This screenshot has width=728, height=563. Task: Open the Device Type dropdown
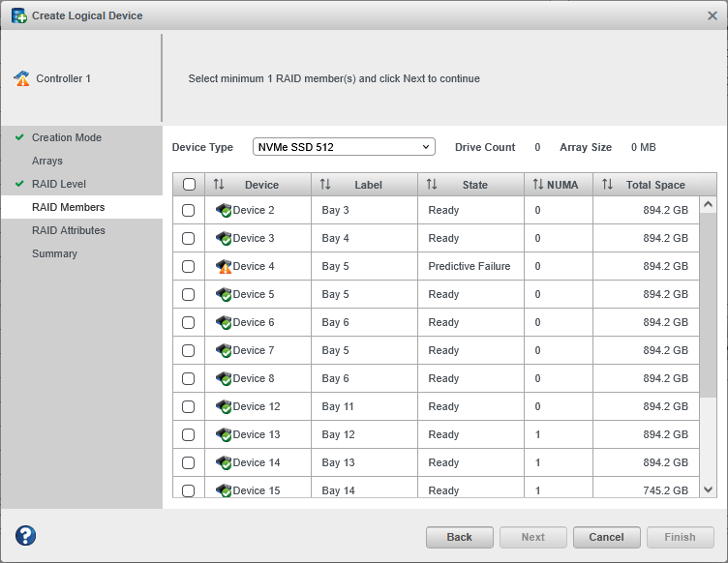344,147
